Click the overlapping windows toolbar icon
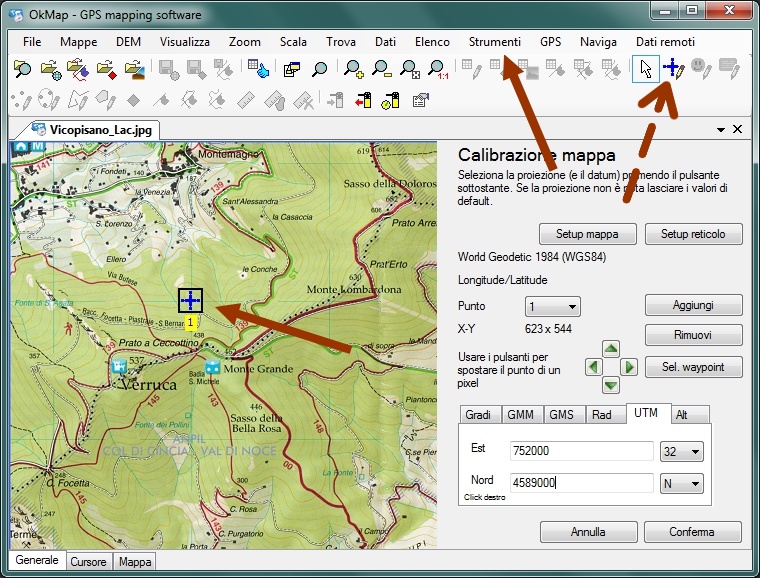The image size is (760, 578). click(291, 69)
